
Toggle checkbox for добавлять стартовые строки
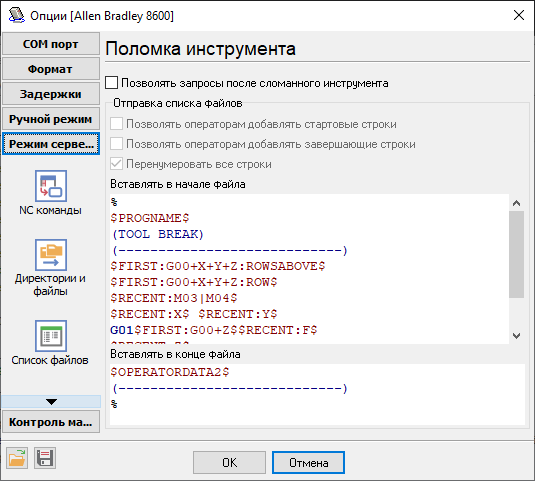[116, 124]
